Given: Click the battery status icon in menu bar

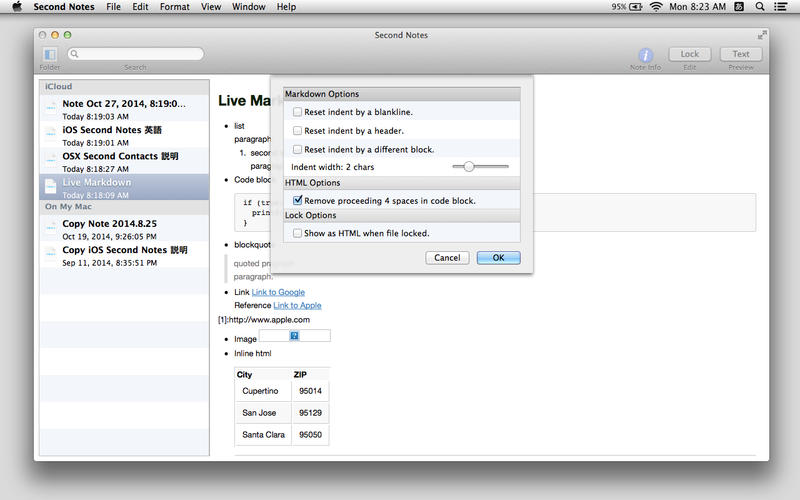Looking at the screenshot, I should click(x=636, y=7).
